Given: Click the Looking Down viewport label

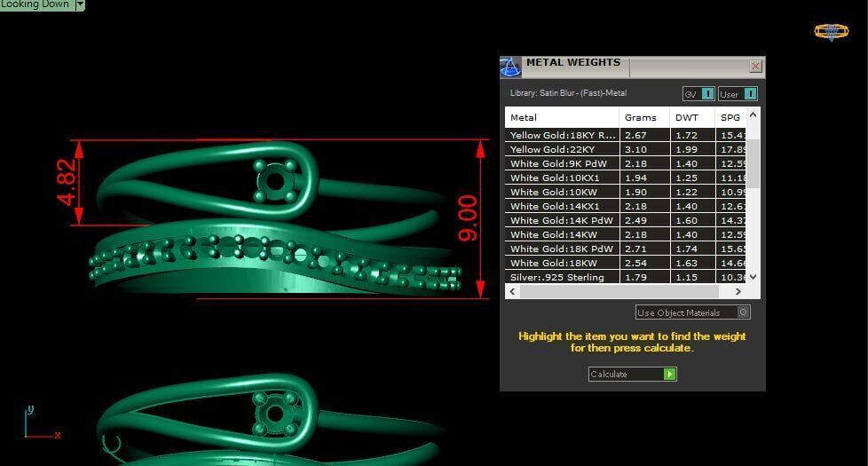Looking at the screenshot, I should pos(35,4).
